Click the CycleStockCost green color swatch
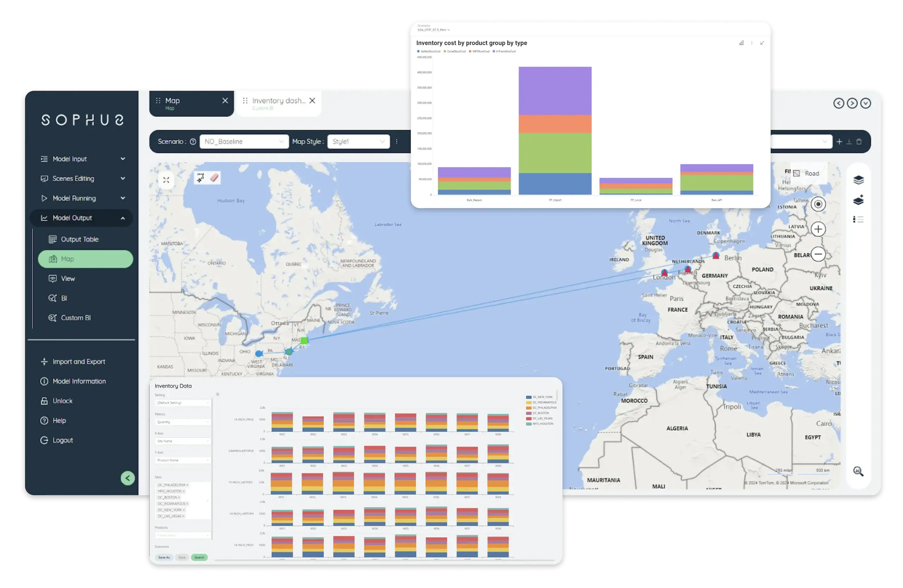This screenshot has width=903, height=588. (x=445, y=51)
